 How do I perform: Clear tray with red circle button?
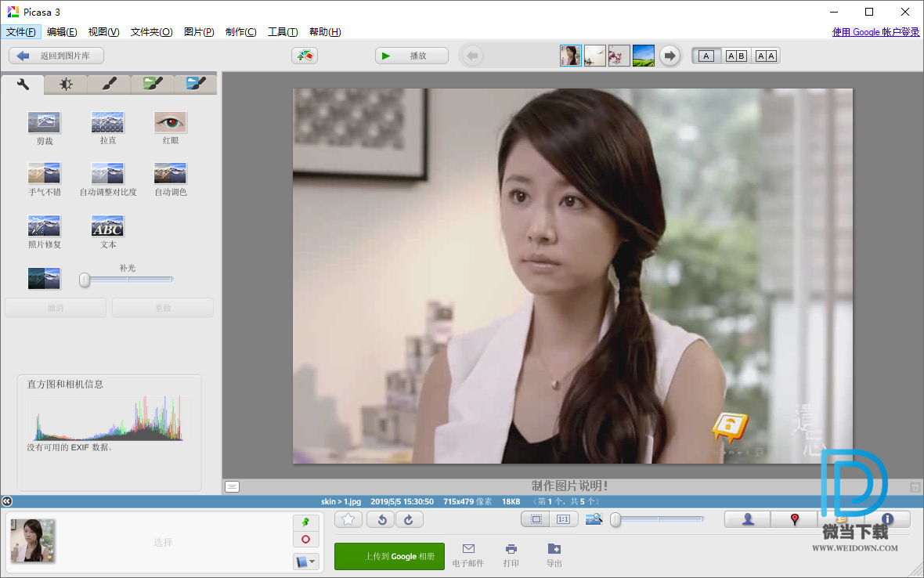(x=306, y=539)
